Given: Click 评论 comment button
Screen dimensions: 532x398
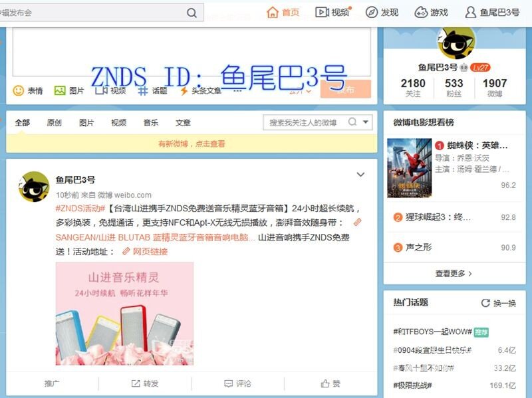Looking at the screenshot, I should (238, 383).
